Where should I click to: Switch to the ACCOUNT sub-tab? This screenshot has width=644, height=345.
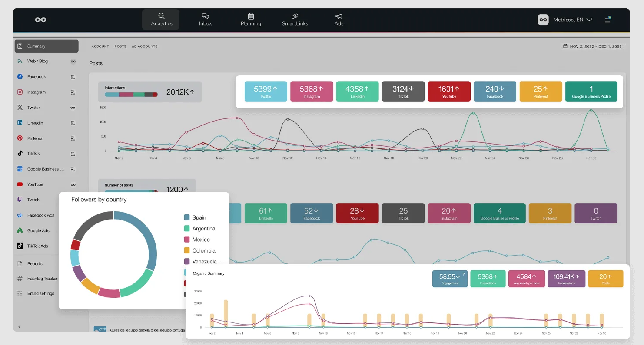click(x=100, y=46)
